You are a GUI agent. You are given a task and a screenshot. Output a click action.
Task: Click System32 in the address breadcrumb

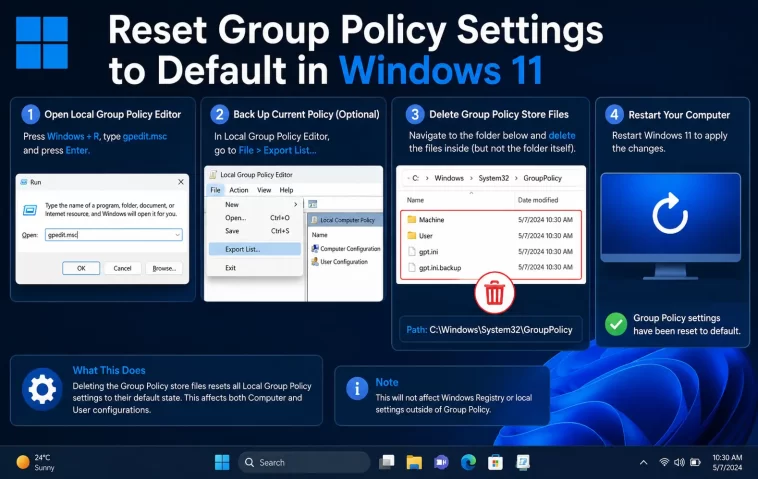tap(494, 178)
